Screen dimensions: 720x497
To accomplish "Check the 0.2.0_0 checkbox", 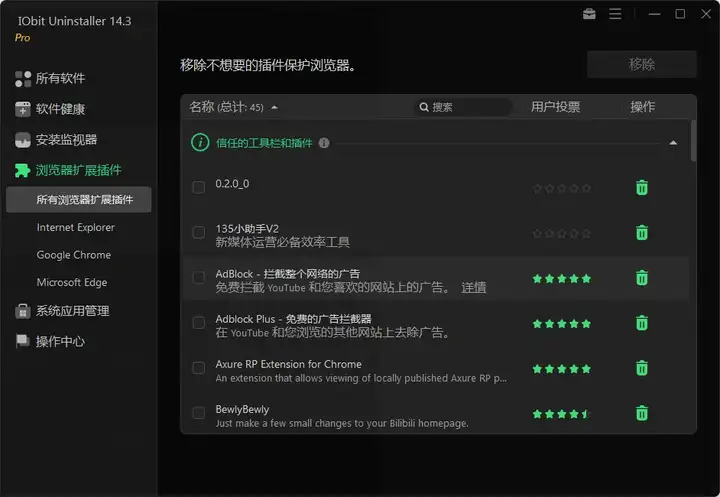I will [x=198, y=187].
